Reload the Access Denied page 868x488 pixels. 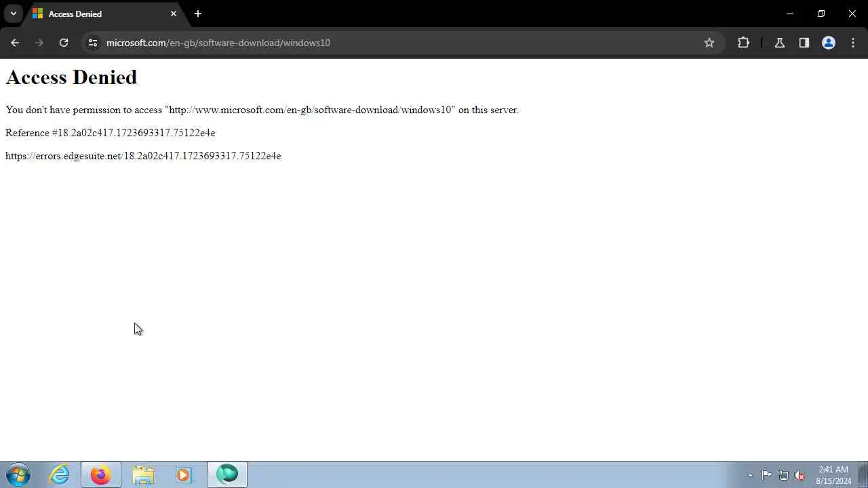point(64,43)
